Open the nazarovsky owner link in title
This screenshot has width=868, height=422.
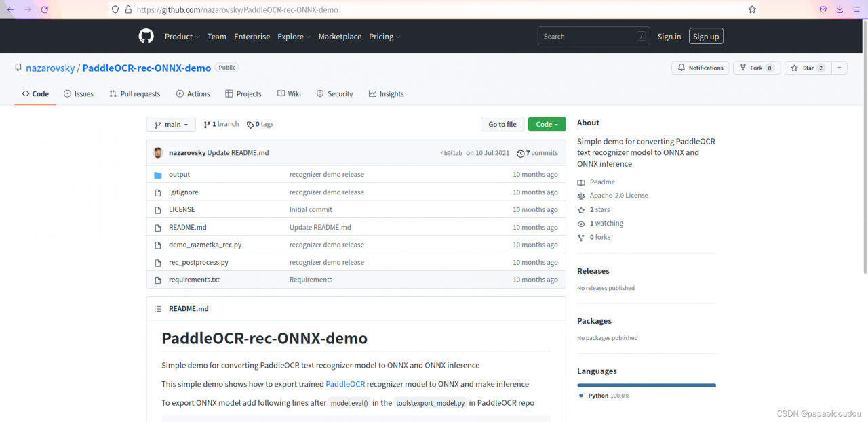50,68
